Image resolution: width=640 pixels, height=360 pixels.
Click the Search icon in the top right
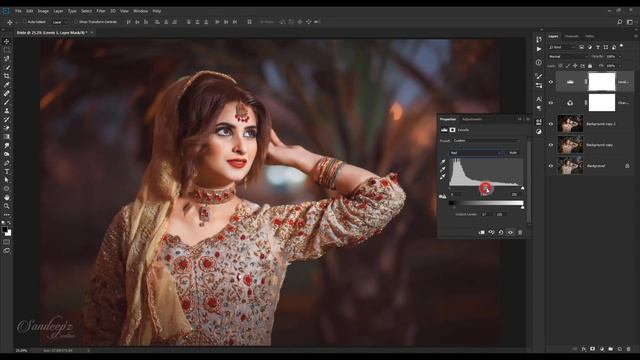click(620, 22)
